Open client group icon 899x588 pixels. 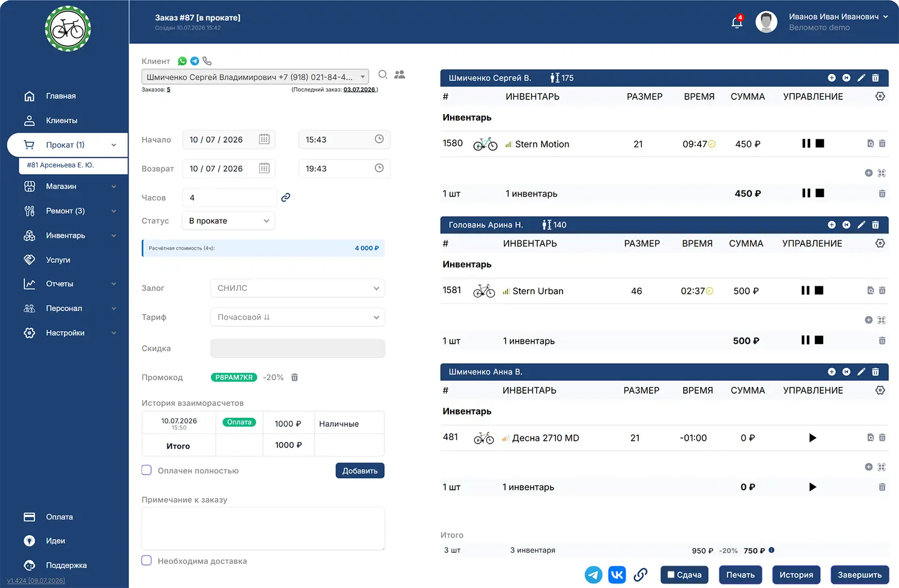[x=399, y=75]
